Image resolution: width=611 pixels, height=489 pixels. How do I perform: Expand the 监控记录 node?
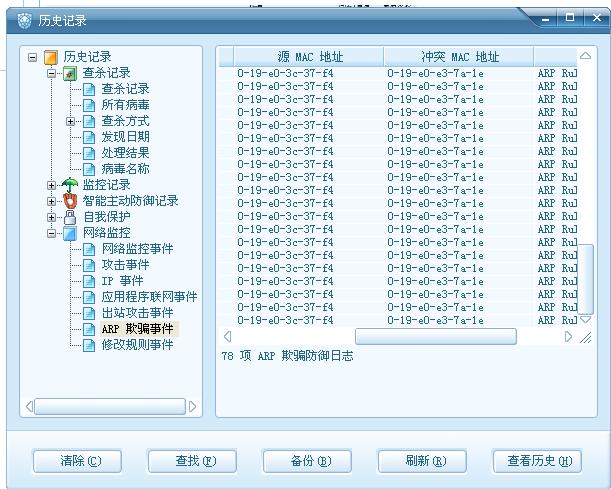[x=51, y=185]
